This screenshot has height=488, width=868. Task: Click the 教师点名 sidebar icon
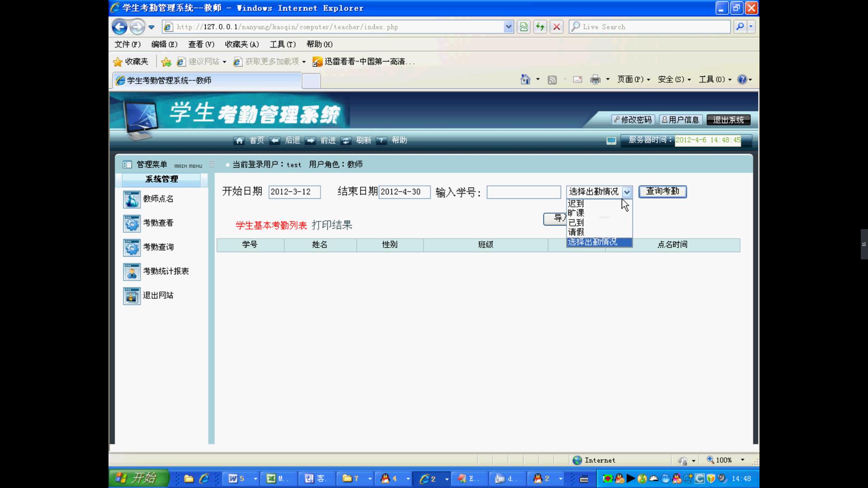(132, 199)
